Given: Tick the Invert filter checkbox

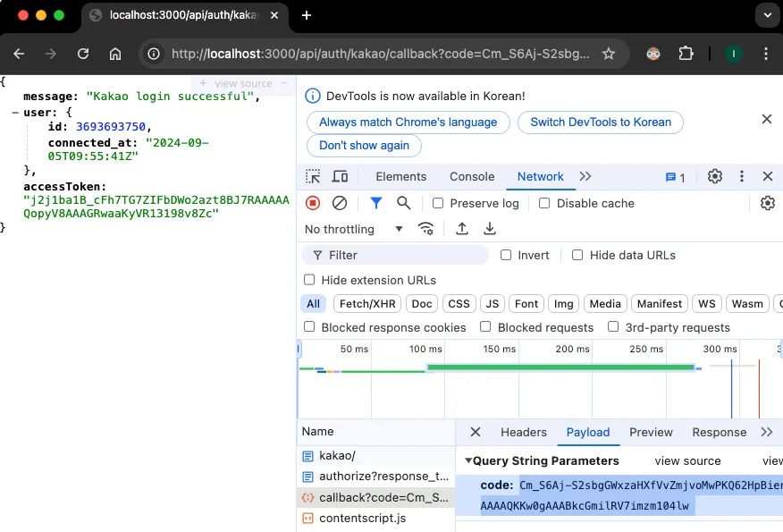Looking at the screenshot, I should (507, 255).
